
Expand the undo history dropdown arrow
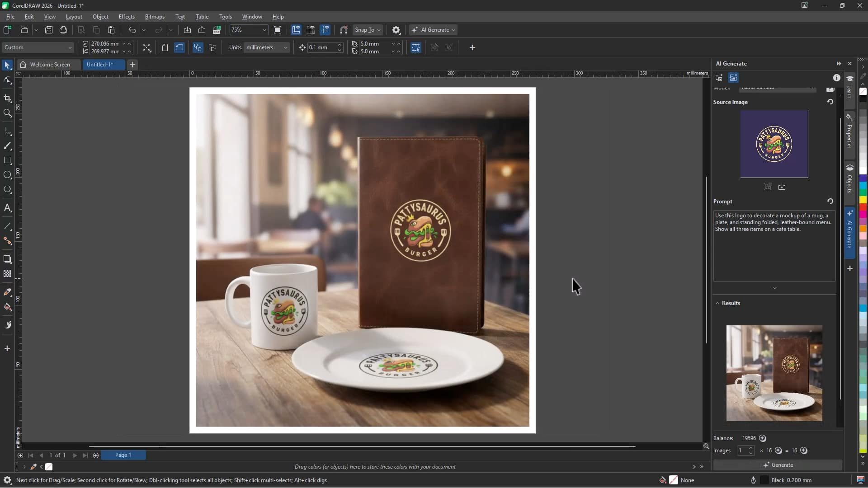[x=144, y=30]
